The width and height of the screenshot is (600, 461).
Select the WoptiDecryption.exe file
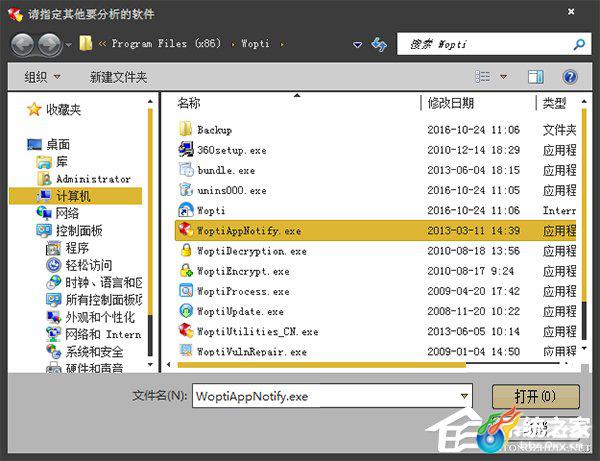pos(252,251)
